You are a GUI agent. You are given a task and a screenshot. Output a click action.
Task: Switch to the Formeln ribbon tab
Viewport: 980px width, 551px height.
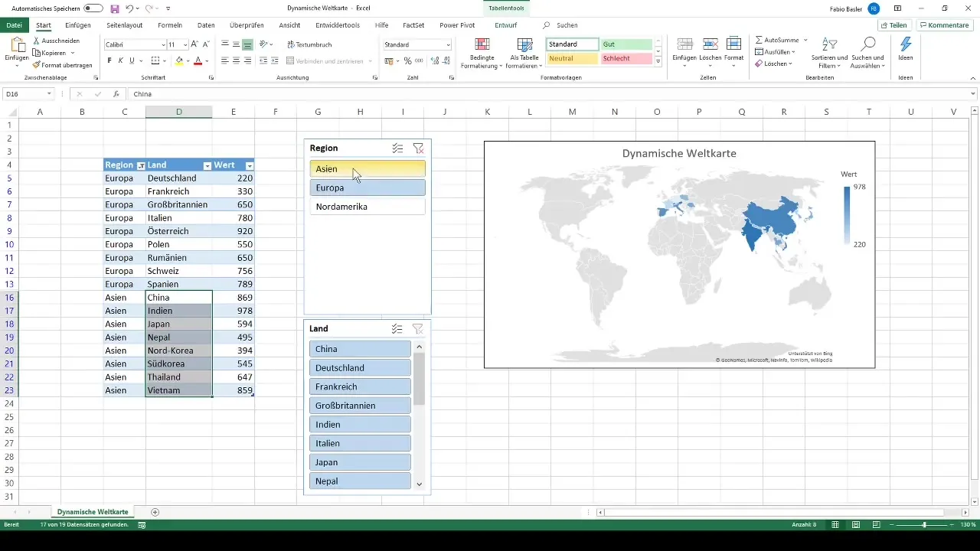170,25
